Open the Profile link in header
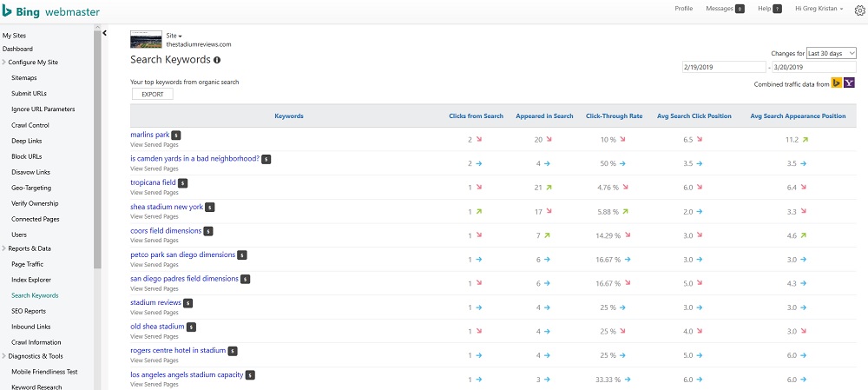The height and width of the screenshot is (390, 868). [x=684, y=9]
